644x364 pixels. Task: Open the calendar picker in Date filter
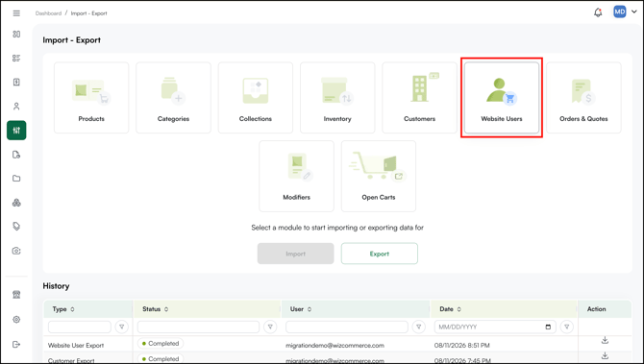click(548, 328)
